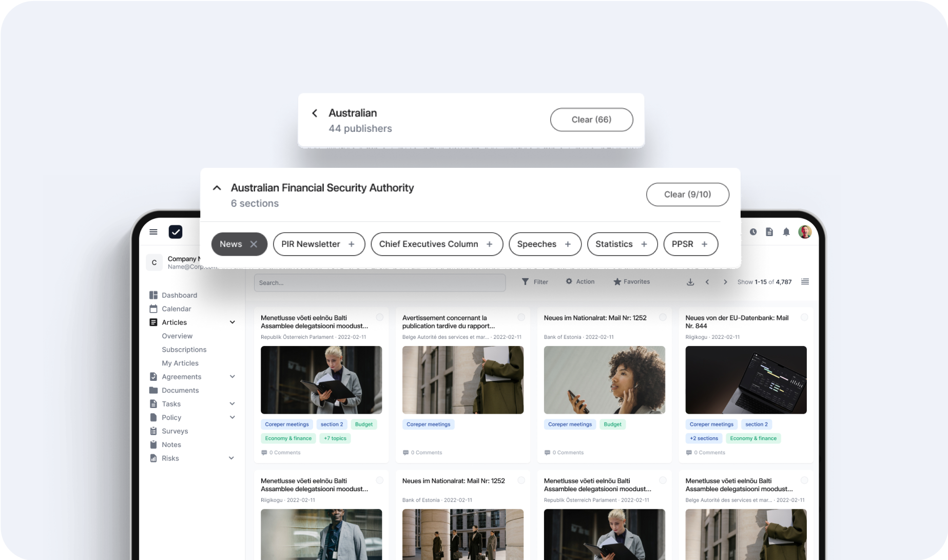Collapse Australian Financial Security Authority
The width and height of the screenshot is (948, 560).
click(217, 188)
